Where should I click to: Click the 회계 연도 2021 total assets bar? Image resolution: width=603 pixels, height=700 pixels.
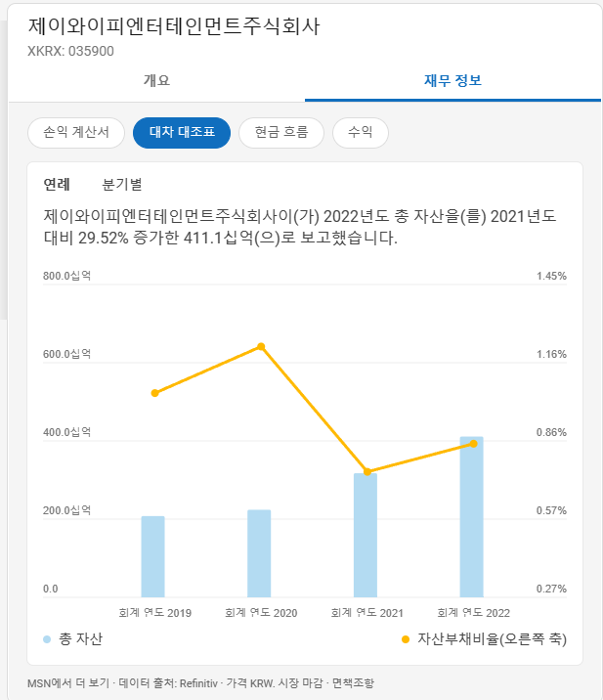coord(366,536)
